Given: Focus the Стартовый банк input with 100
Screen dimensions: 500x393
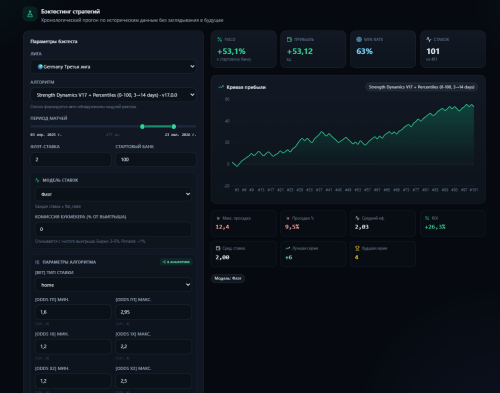Looking at the screenshot, I should tap(156, 159).
